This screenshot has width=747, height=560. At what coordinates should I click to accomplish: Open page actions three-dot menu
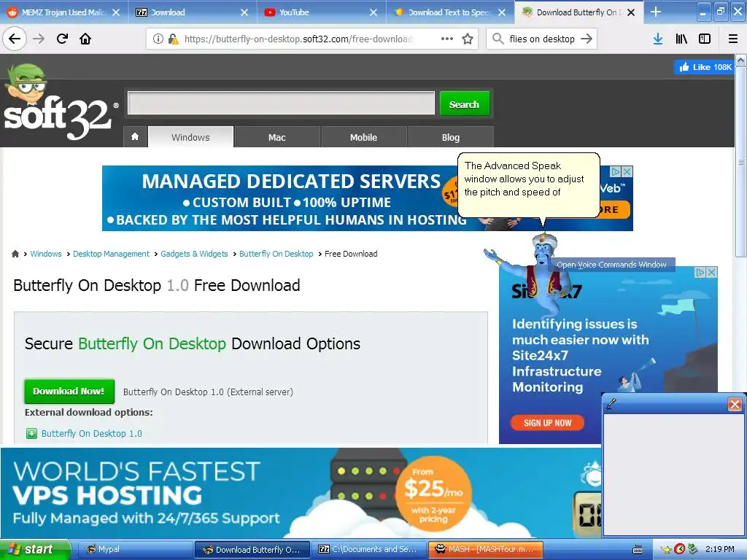coord(447,39)
